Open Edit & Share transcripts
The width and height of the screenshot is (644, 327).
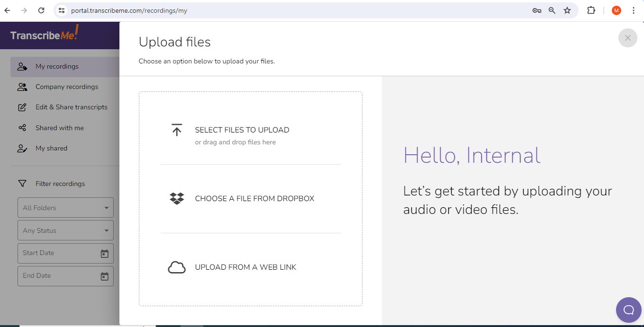[x=71, y=107]
